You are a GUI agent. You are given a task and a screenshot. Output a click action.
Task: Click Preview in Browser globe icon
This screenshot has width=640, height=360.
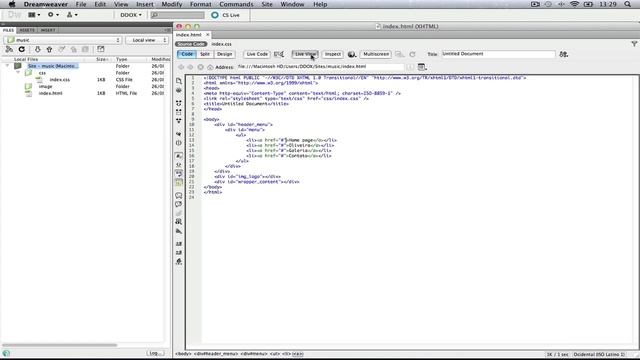352,54
